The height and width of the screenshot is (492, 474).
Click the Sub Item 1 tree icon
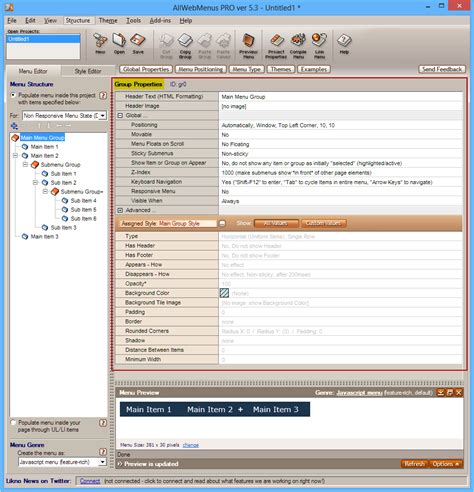(45, 174)
